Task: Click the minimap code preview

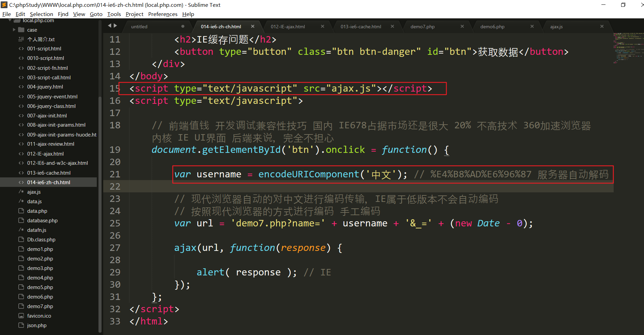Action: point(628,48)
